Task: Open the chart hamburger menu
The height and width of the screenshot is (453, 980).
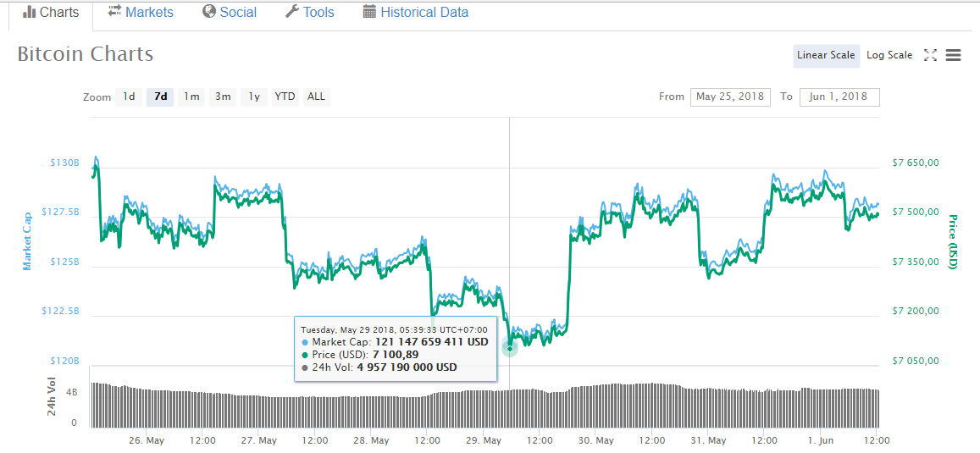Action: coord(953,56)
